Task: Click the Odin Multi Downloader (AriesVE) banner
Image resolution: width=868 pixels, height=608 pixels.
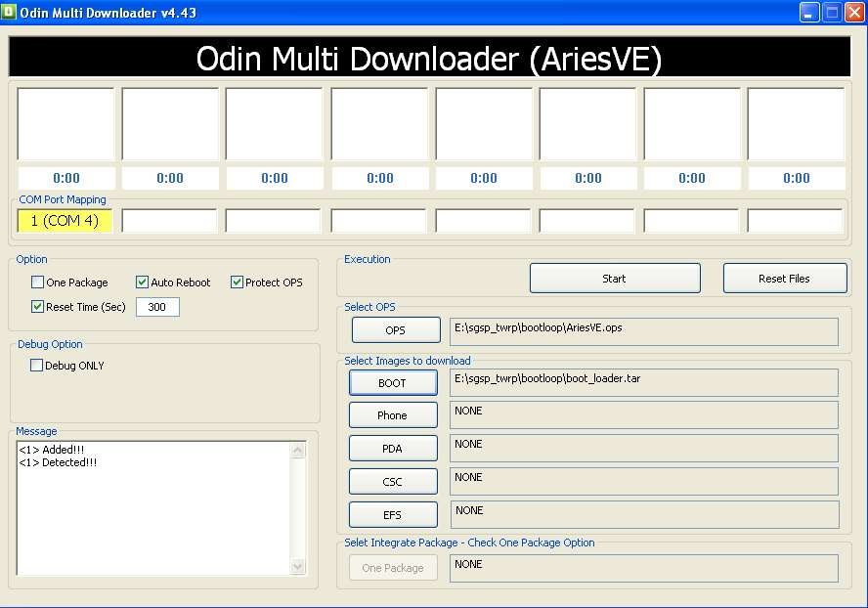Action: [x=429, y=58]
